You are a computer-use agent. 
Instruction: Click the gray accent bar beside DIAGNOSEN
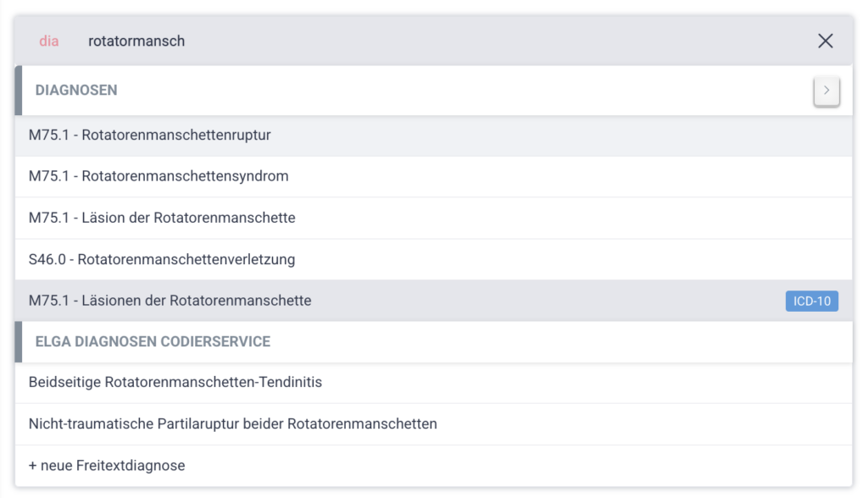19,91
